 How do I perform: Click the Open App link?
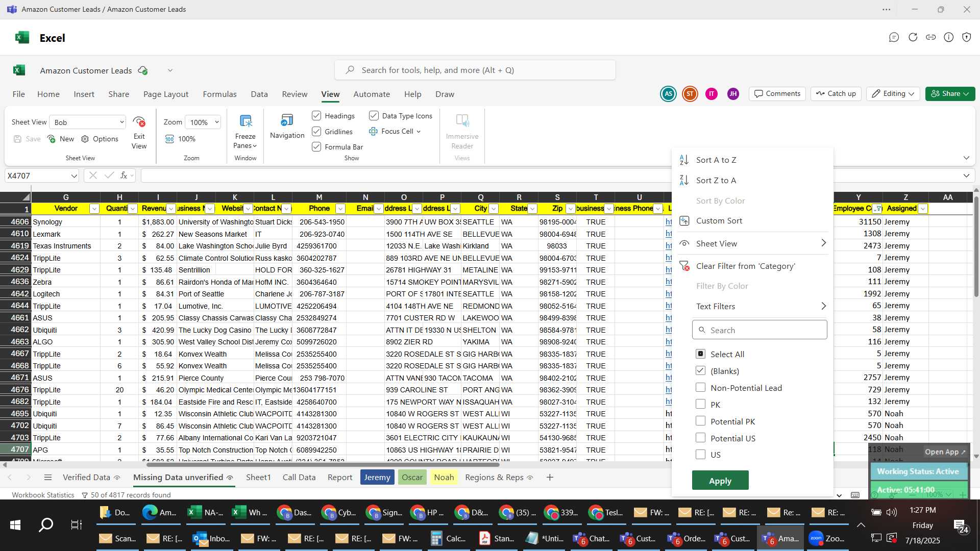[945, 452]
